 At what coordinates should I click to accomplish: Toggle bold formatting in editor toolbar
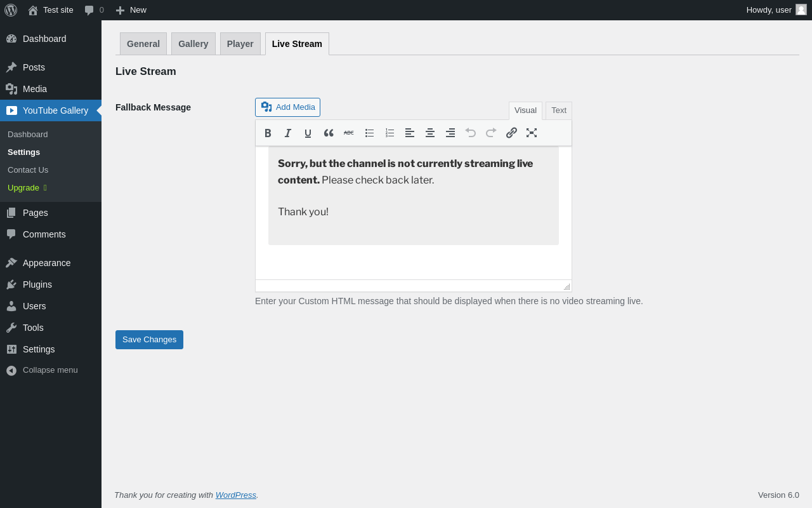point(268,133)
